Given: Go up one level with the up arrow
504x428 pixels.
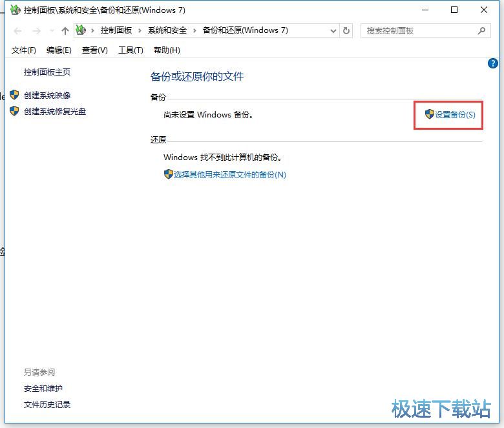Looking at the screenshot, I should [x=65, y=31].
